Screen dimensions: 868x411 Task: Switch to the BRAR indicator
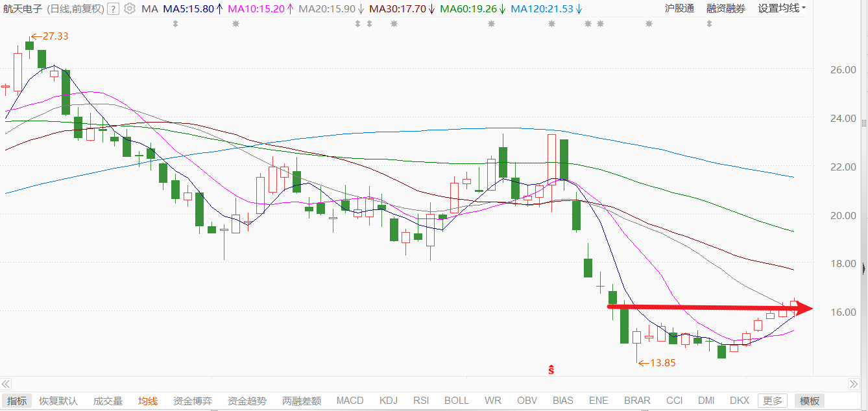pos(637,401)
